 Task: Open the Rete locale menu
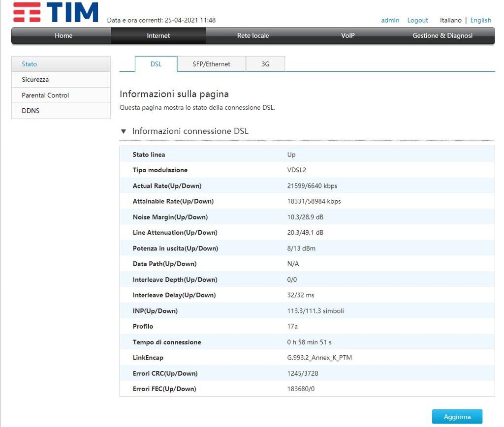coord(253,36)
